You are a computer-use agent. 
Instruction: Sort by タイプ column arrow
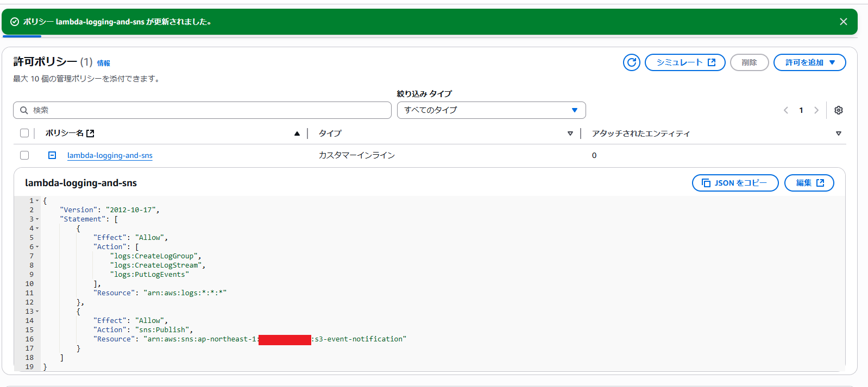(570, 134)
